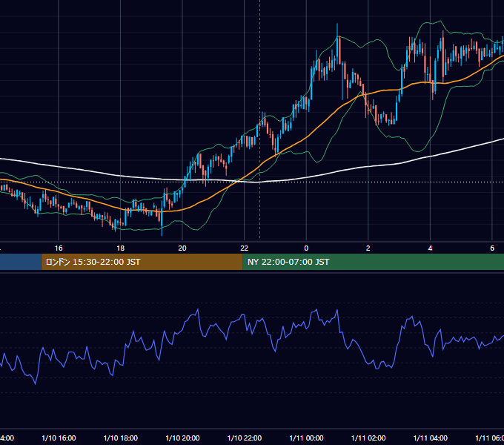The image size is (504, 445).
Task: Click the 18 hour label on the upper axis
Action: point(120,248)
